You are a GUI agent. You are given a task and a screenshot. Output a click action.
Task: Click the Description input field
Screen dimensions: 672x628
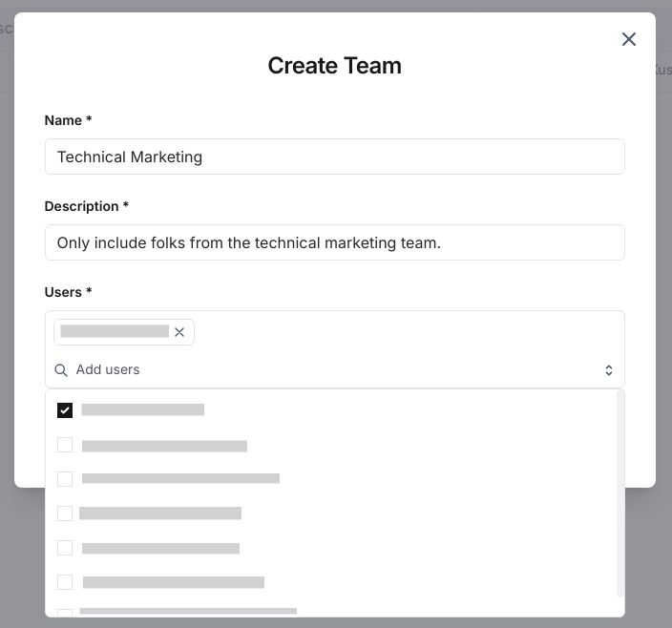335,242
